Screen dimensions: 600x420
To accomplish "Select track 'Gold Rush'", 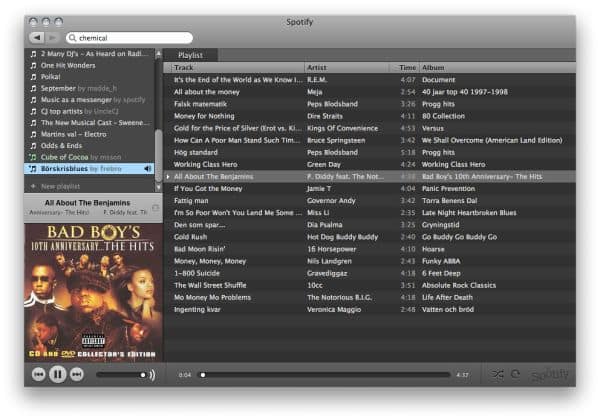I will click(190, 237).
